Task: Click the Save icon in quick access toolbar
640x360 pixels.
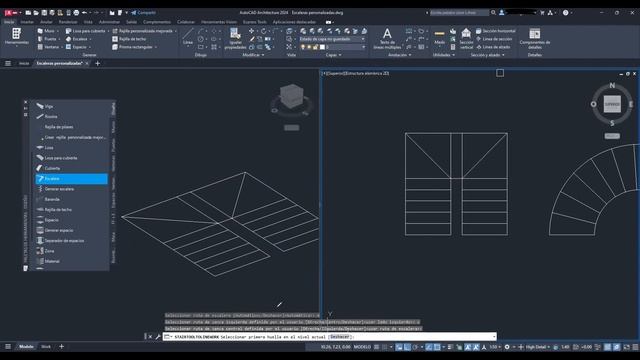Action: pyautogui.click(x=44, y=13)
